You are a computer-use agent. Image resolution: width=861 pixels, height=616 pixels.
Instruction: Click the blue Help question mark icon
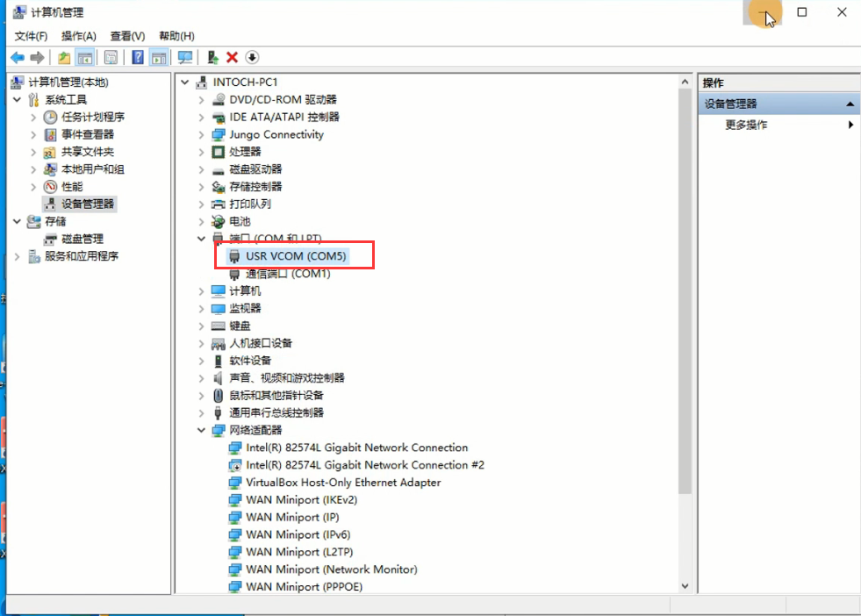point(138,58)
